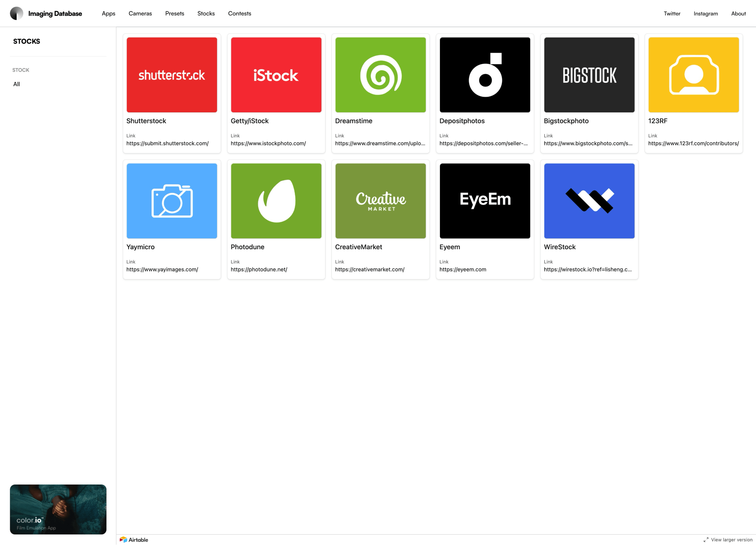The image size is (756, 545).
Task: Click the View larger version text
Action: pyautogui.click(x=732, y=540)
